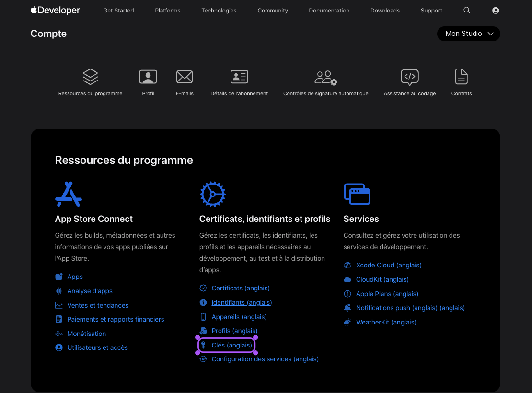This screenshot has height=393, width=532.
Task: Open the Support menu item
Action: point(431,11)
